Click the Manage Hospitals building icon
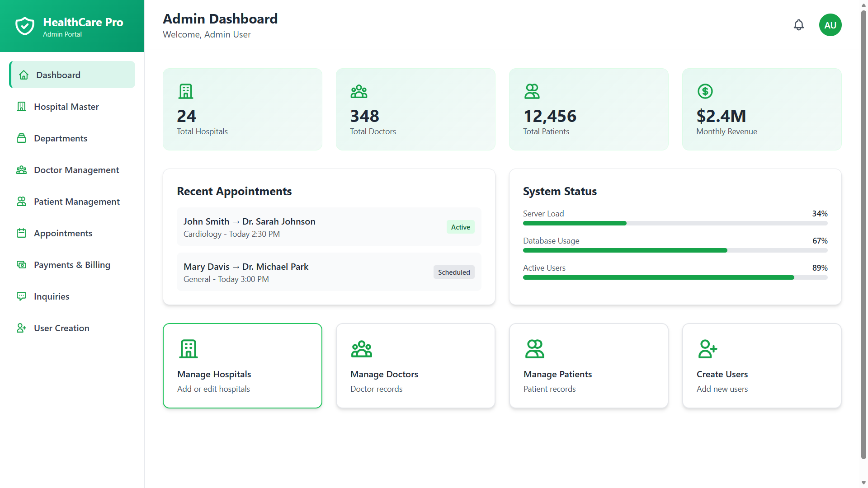This screenshot has height=488, width=868. 189,349
